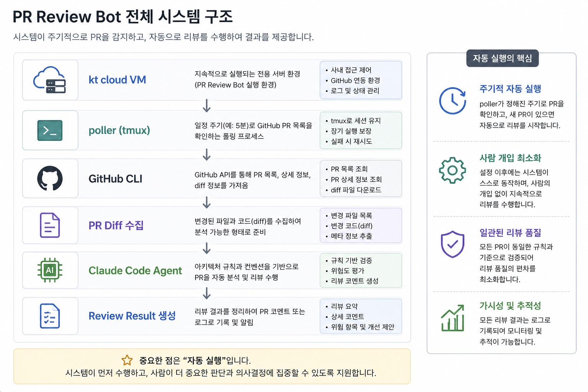Click the kt cloud VM cloud-server icon
This screenshot has width=588, height=392.
[x=50, y=80]
